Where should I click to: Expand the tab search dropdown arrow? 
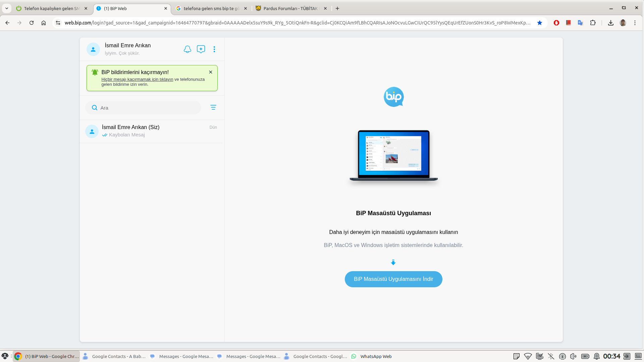click(x=7, y=8)
